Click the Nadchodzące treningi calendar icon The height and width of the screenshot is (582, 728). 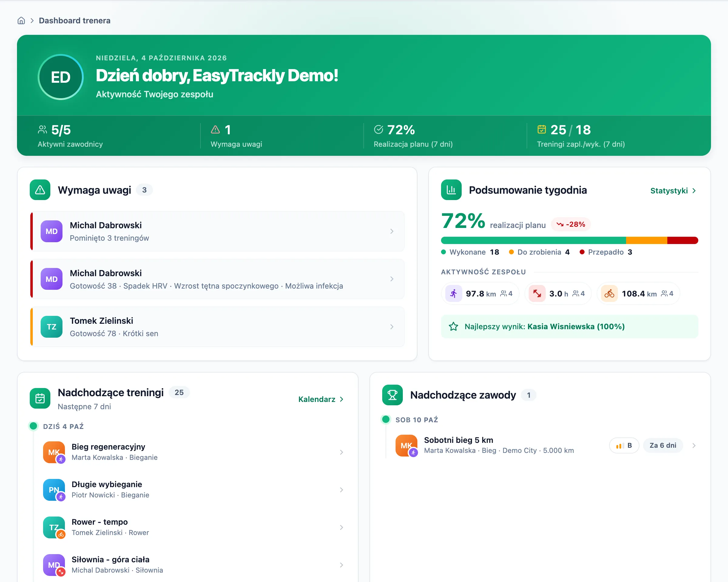click(x=40, y=399)
